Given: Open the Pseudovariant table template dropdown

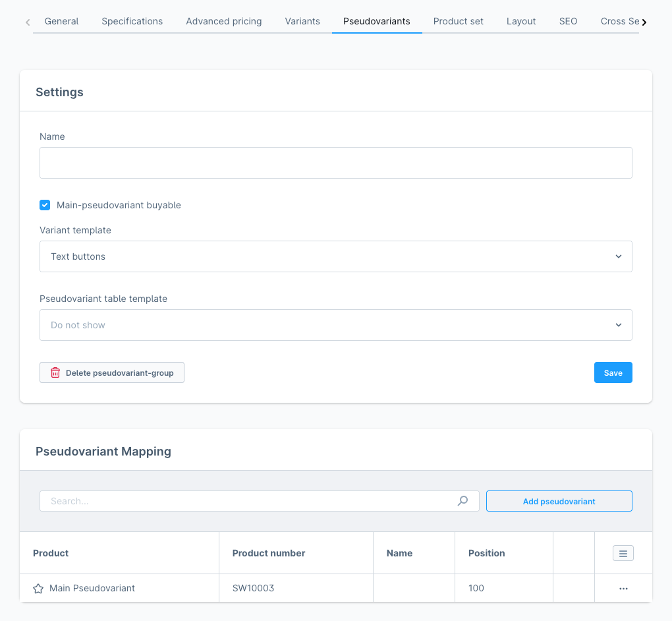Looking at the screenshot, I should point(335,325).
